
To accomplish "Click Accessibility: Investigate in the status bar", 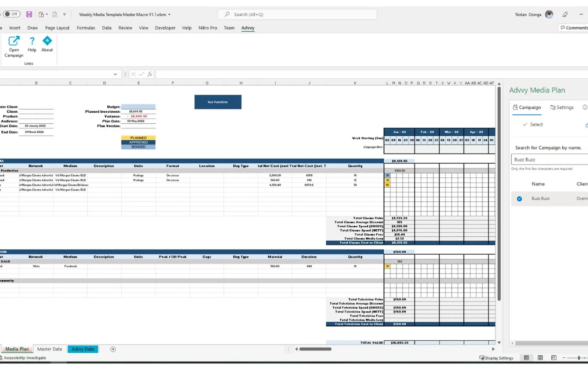I will tap(23, 358).
